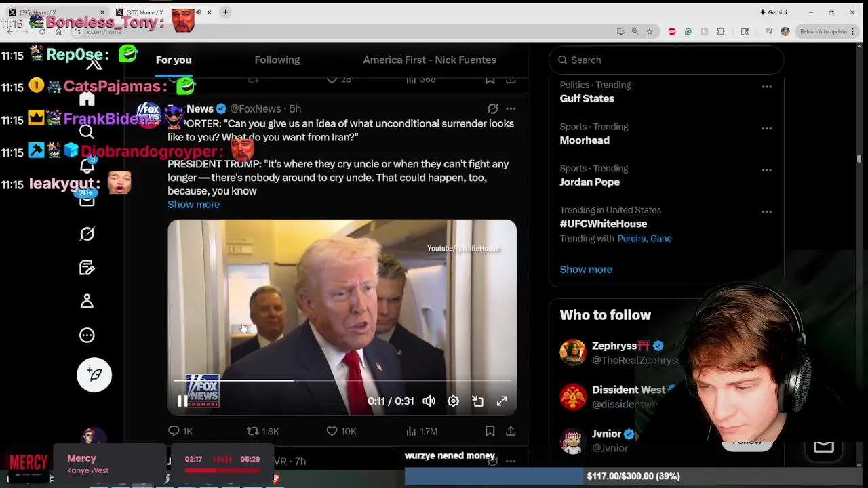Screen dimensions: 868x488
Task: Open options for Jordan Pope trend
Action: pyautogui.click(x=767, y=170)
